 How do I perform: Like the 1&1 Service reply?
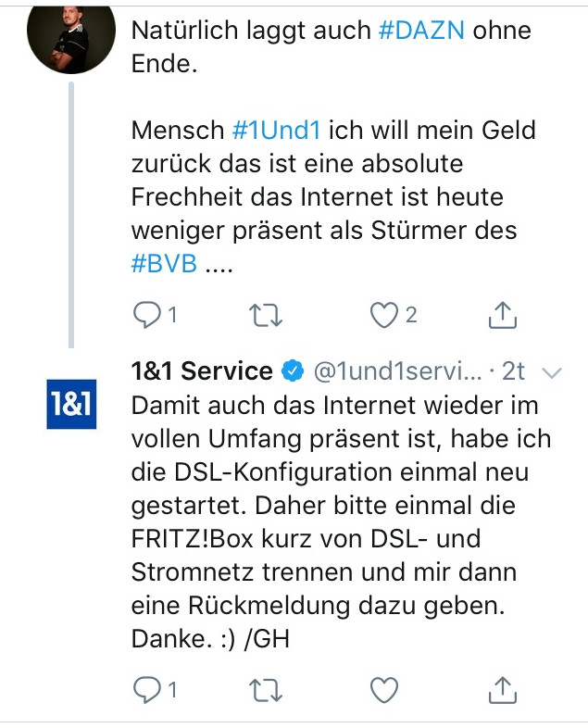click(383, 688)
